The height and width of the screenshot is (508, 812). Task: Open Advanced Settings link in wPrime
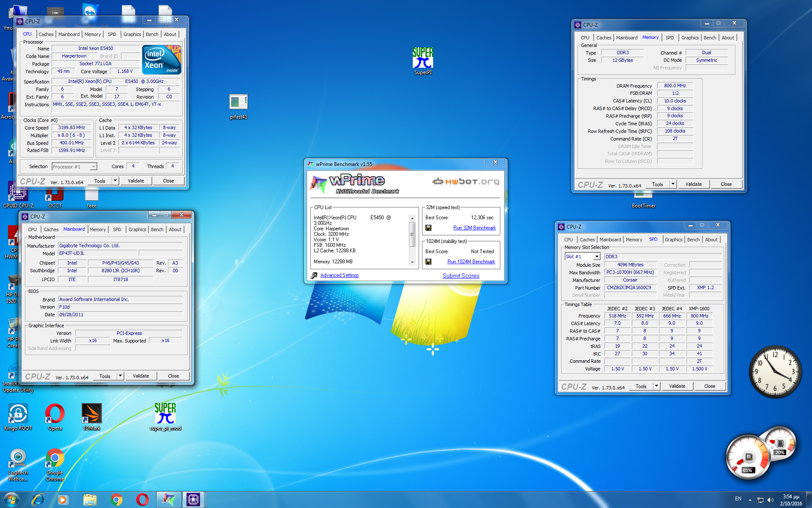point(339,275)
